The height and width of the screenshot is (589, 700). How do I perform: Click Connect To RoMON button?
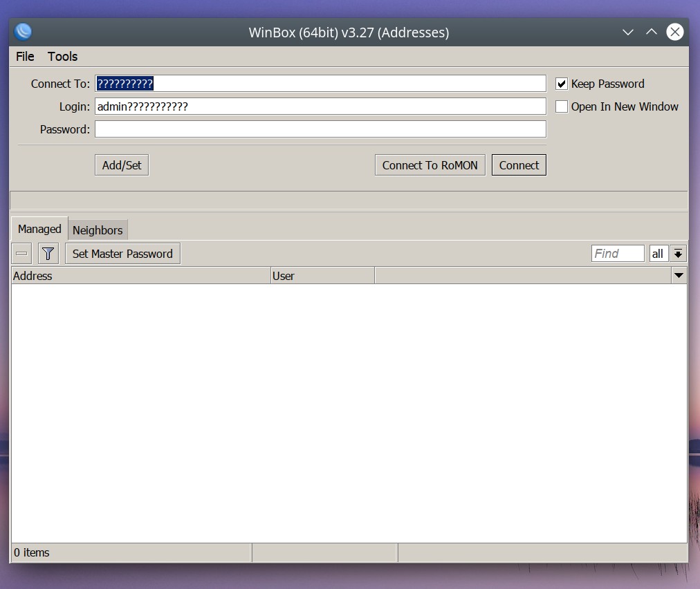(430, 165)
